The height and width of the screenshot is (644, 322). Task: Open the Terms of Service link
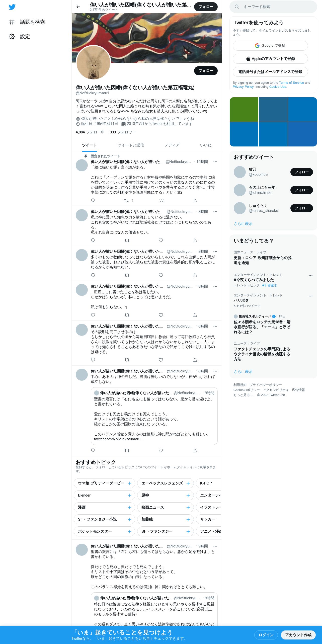(291, 83)
